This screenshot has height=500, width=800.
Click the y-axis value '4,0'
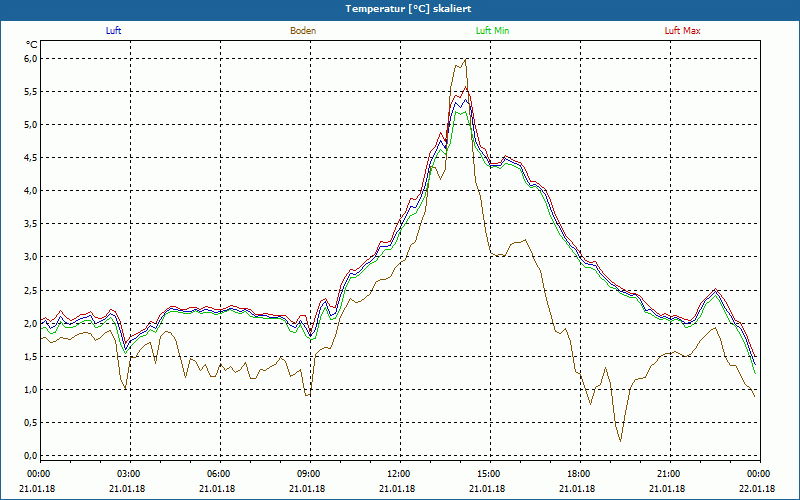click(x=31, y=191)
